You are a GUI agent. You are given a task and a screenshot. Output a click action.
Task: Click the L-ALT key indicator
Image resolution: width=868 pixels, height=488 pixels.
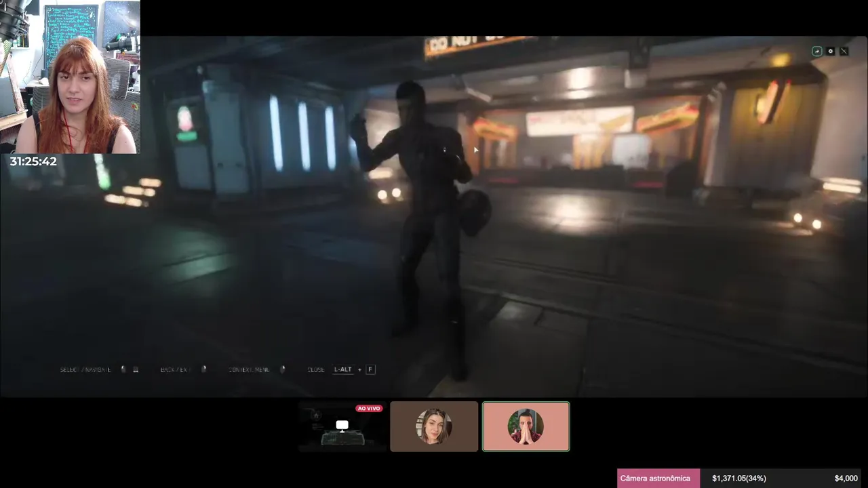click(343, 369)
